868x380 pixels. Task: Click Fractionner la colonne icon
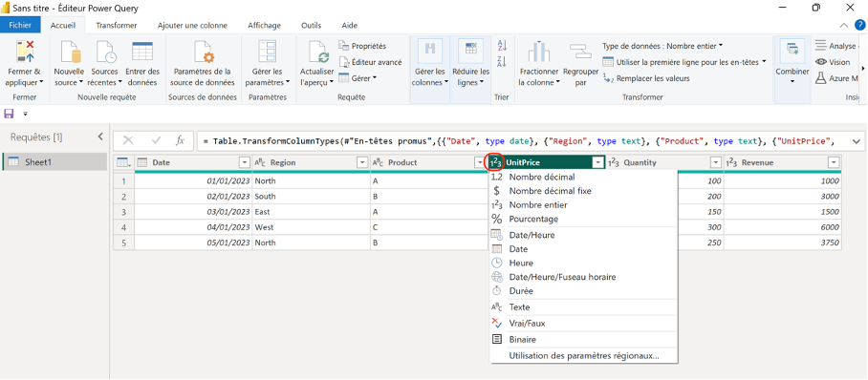[x=538, y=52]
